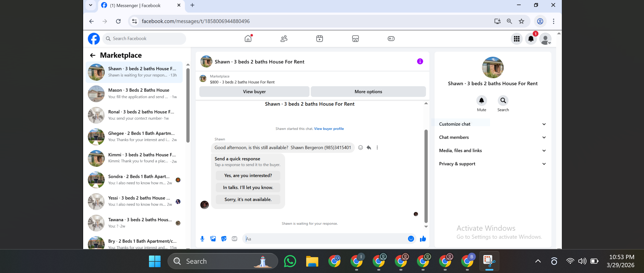Image resolution: width=644 pixels, height=273 pixels.
Task: Open Chrome tab search dropdown
Action: point(91,5)
